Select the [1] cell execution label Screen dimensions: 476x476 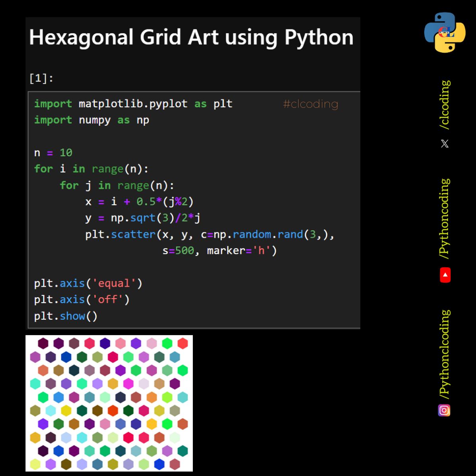pos(40,77)
